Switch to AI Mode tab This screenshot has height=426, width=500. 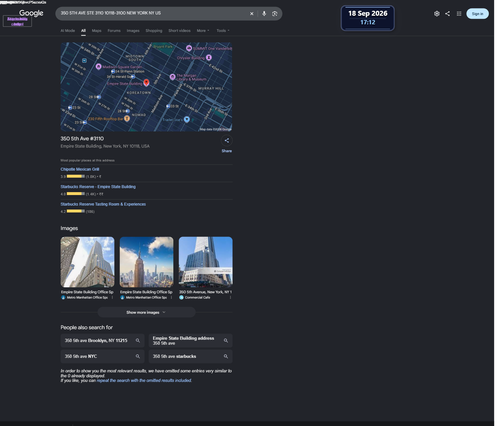point(68,30)
